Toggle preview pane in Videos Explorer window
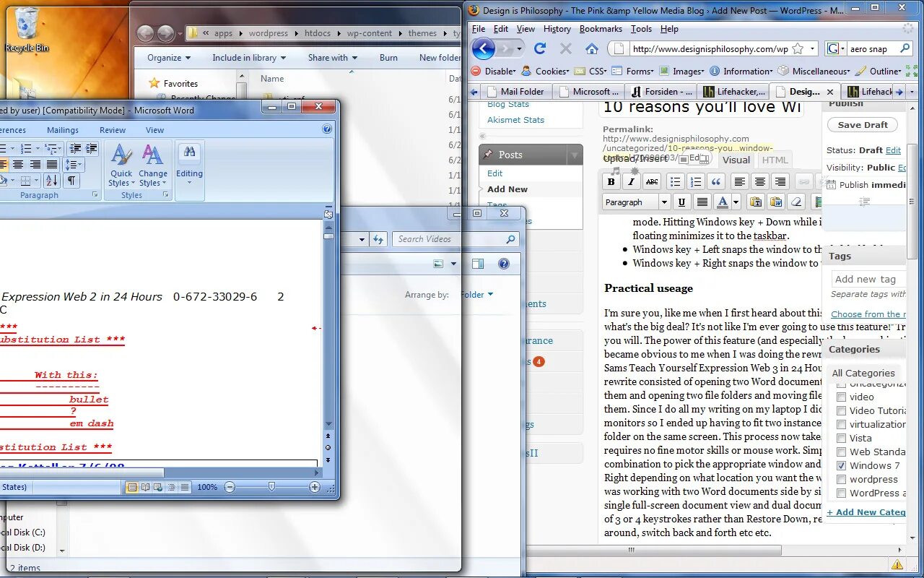The height and width of the screenshot is (578, 924). [477, 264]
